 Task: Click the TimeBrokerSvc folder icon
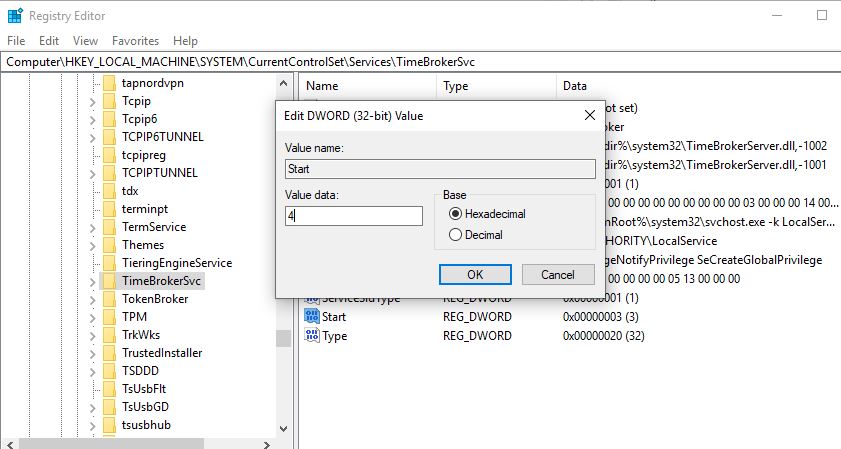109,281
